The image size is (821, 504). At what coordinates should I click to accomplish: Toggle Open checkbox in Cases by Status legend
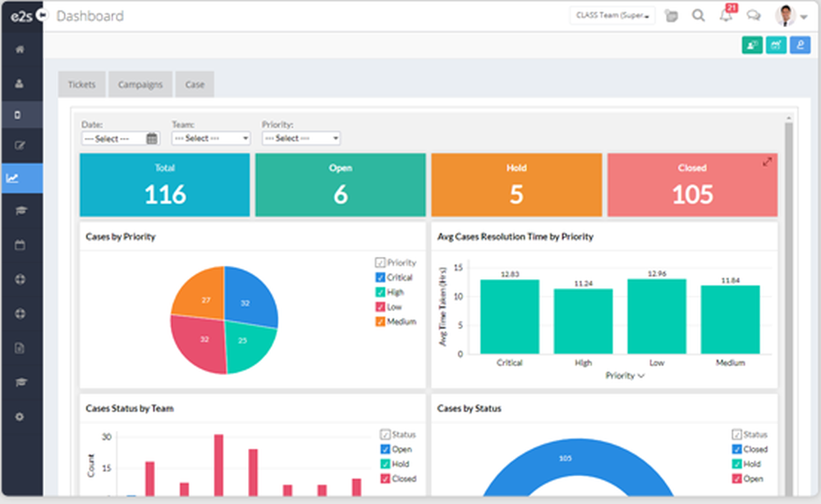(x=736, y=479)
